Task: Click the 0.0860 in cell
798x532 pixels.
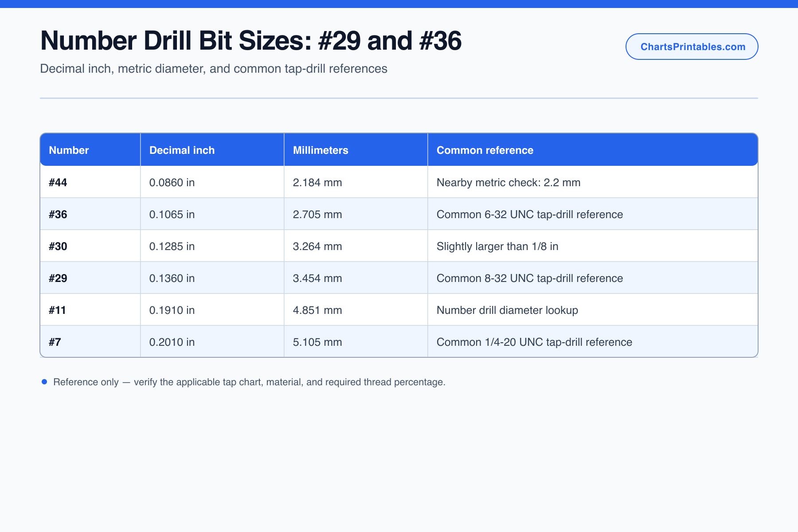Action: (x=212, y=182)
